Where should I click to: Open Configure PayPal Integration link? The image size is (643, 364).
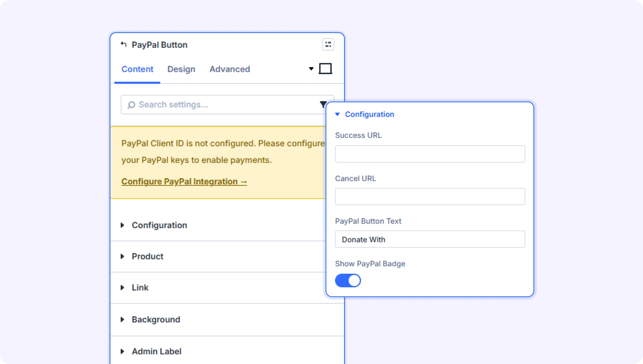tap(184, 181)
